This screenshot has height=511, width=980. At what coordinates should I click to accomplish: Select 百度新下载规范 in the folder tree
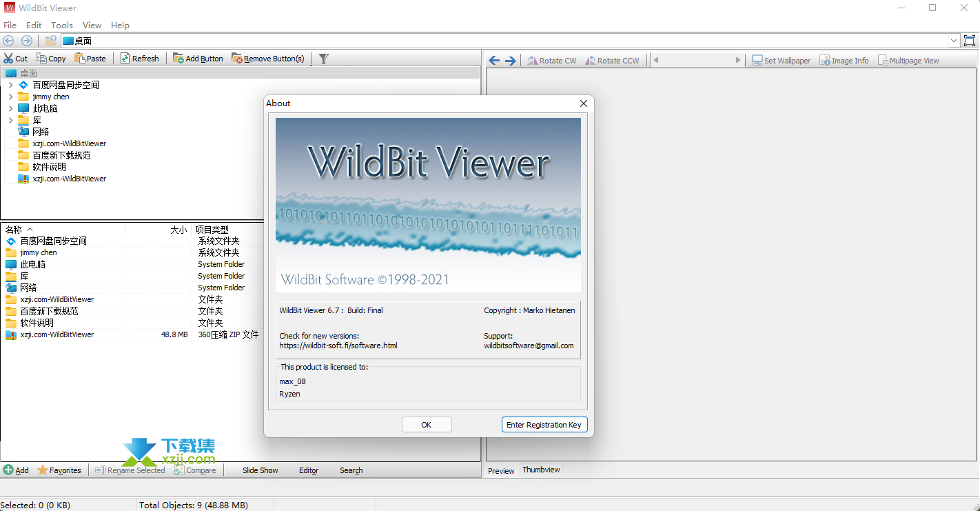coord(62,155)
